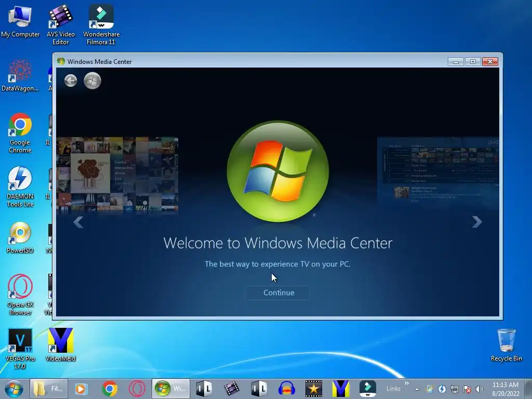Viewport: 532px width, 399px height.
Task: Select Wondershare Filmora 11 desktop shortcut
Action: pos(101,25)
